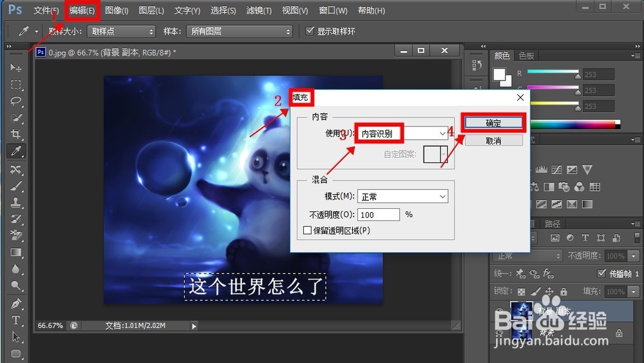
Task: Add a Levels adjustment
Action: (x=542, y=170)
